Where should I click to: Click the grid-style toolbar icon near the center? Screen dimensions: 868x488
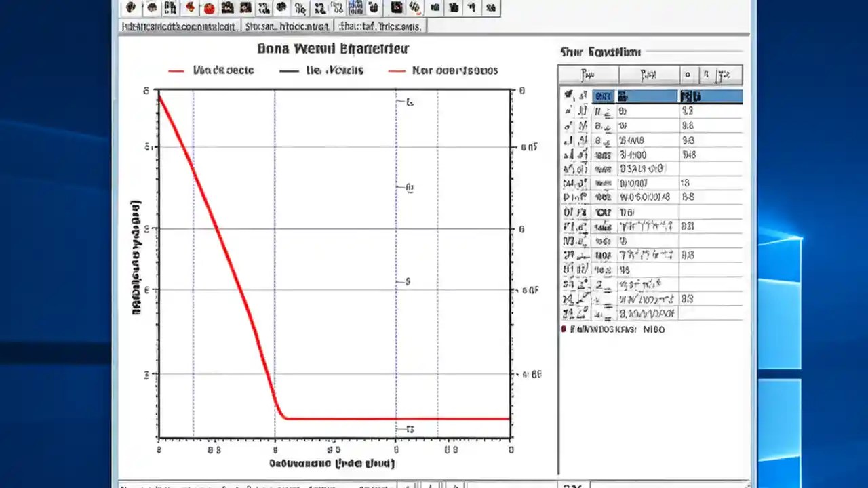(355, 7)
